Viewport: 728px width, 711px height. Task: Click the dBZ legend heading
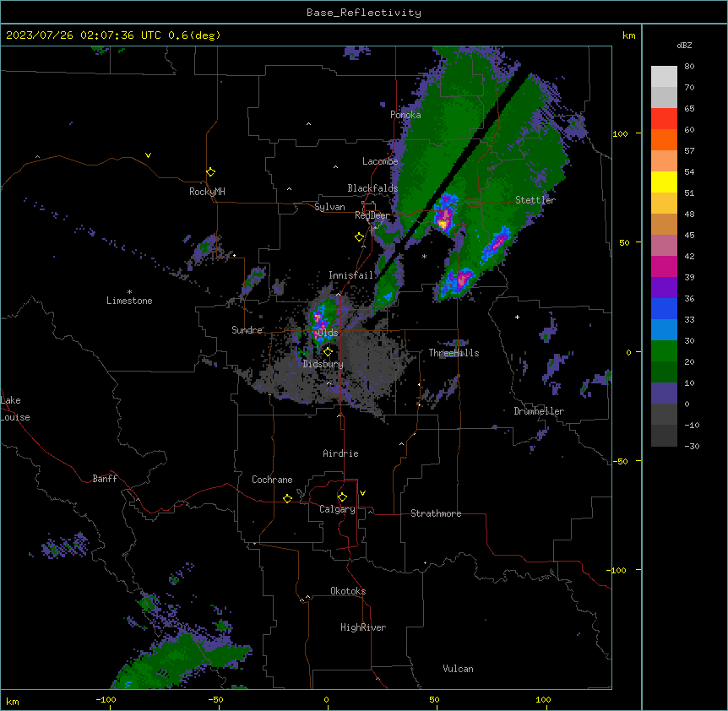(684, 45)
